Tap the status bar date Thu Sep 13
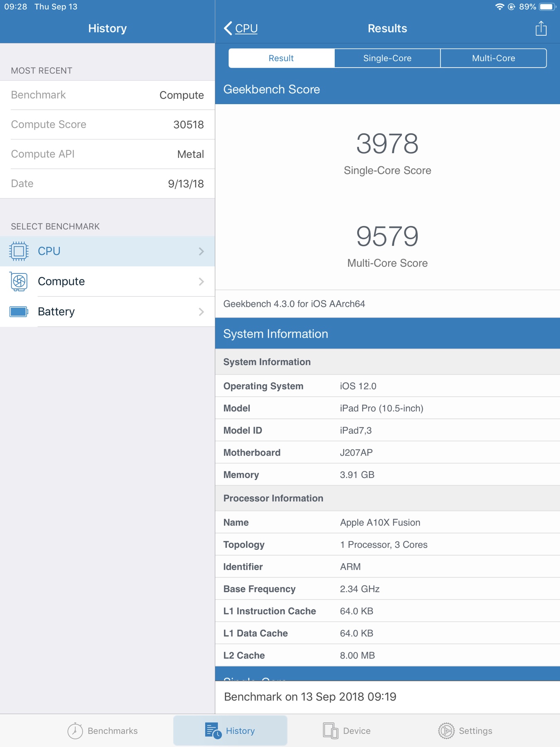The width and height of the screenshot is (560, 747). [56, 7]
